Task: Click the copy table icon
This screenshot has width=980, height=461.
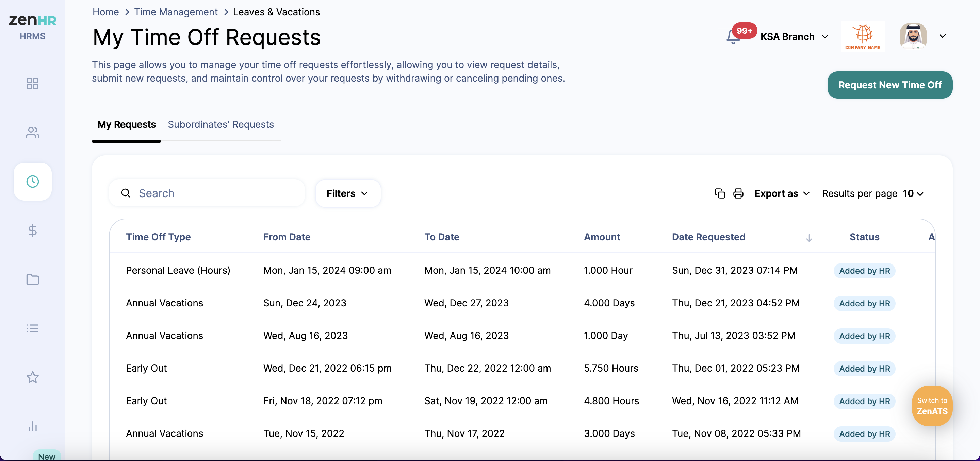Action: click(x=720, y=193)
